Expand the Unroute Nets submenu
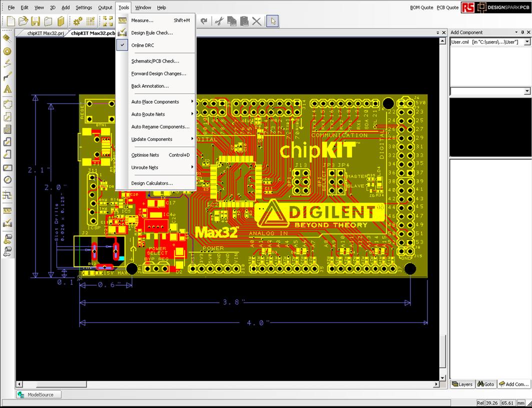Viewport: 532px width, 408px height. point(156,167)
